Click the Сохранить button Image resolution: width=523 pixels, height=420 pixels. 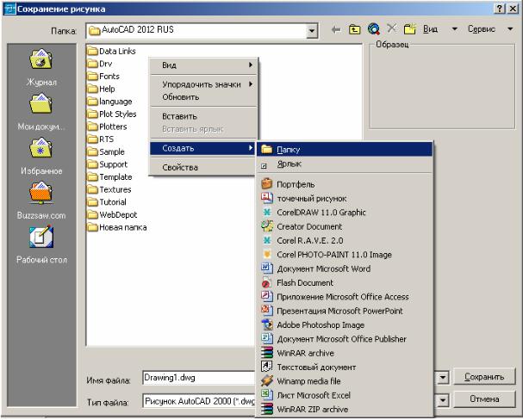point(484,377)
